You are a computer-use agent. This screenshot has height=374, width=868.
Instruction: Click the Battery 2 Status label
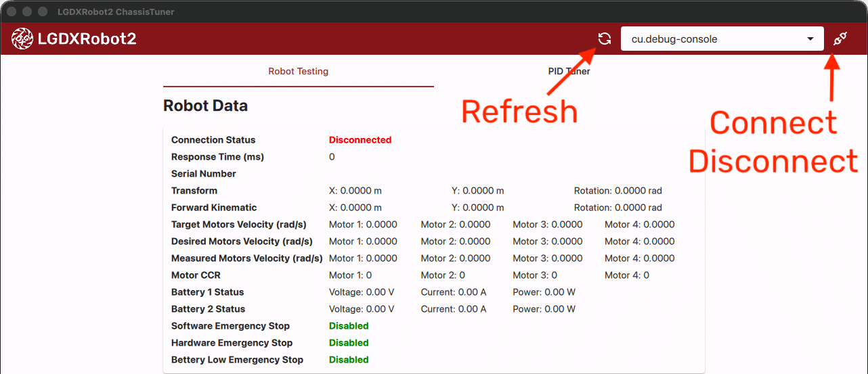pos(208,309)
